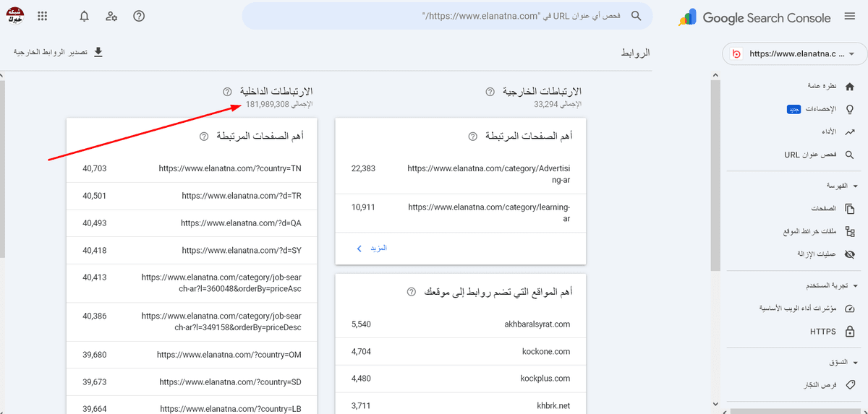Viewport: 868px width, 414px height.
Task: Click help icon in external أهم الصفحات المرتبطة card
Action: pyautogui.click(x=472, y=136)
